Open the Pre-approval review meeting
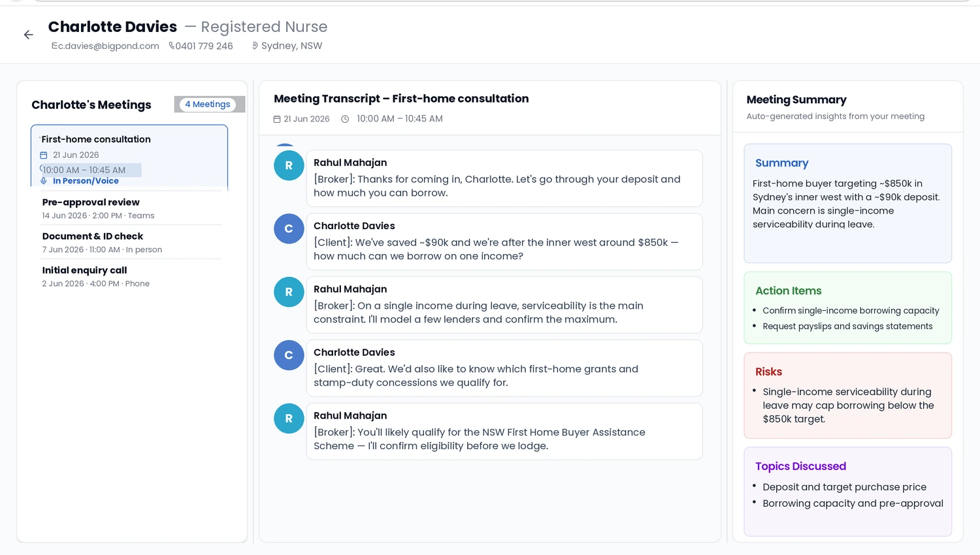Image resolution: width=980 pixels, height=555 pixels. pos(129,208)
